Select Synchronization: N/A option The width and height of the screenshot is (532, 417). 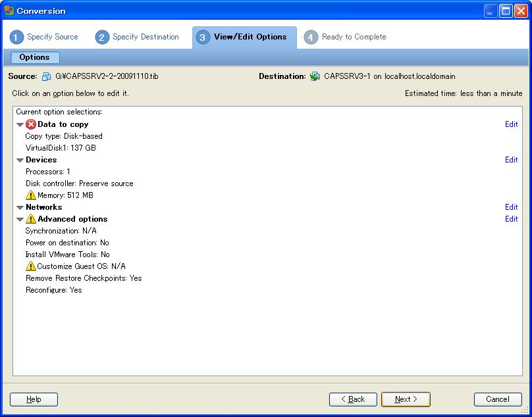click(x=61, y=231)
